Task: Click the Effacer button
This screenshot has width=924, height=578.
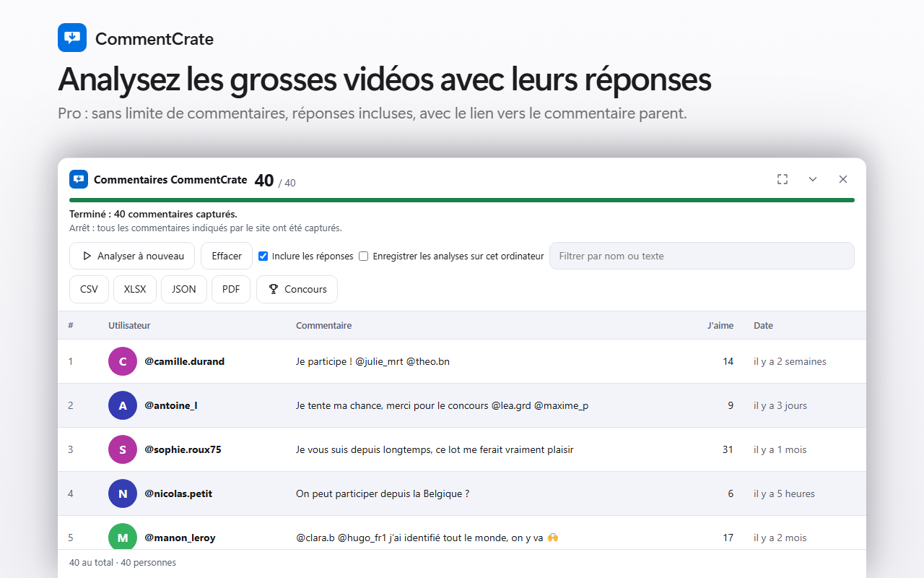Action: coord(227,256)
